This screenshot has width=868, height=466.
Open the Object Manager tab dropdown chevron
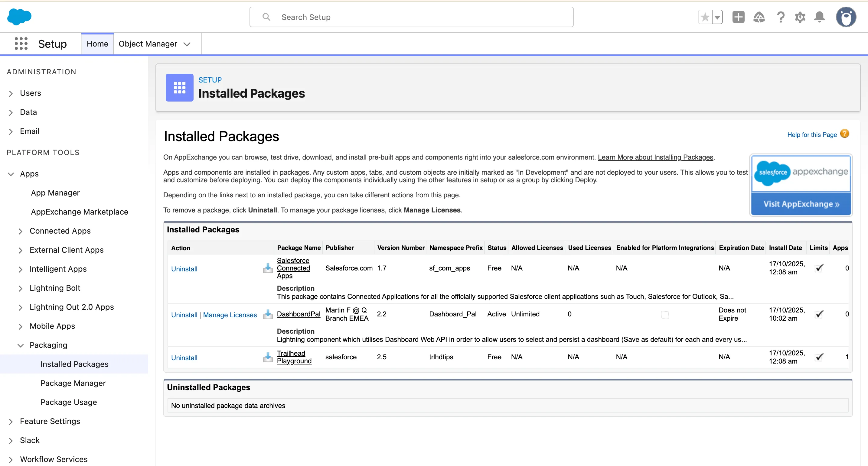click(187, 44)
